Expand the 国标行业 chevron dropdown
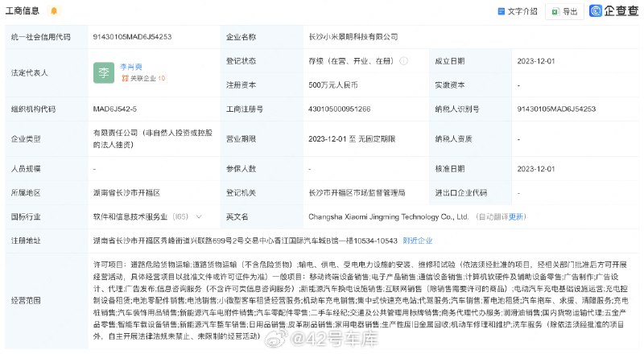 (x=199, y=216)
